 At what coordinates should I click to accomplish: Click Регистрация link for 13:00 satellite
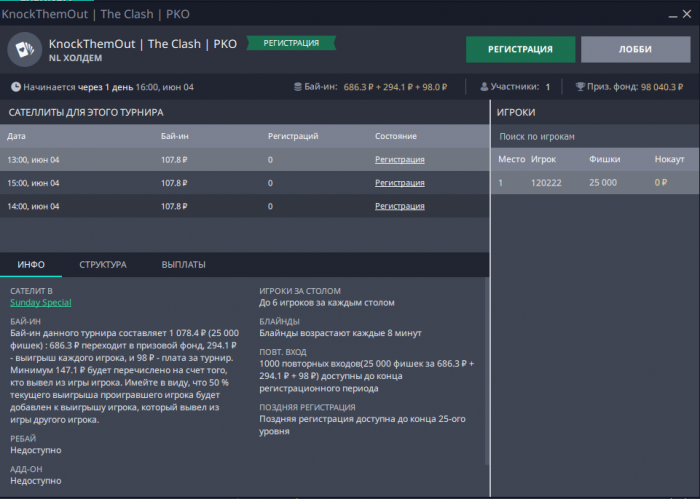[399, 159]
